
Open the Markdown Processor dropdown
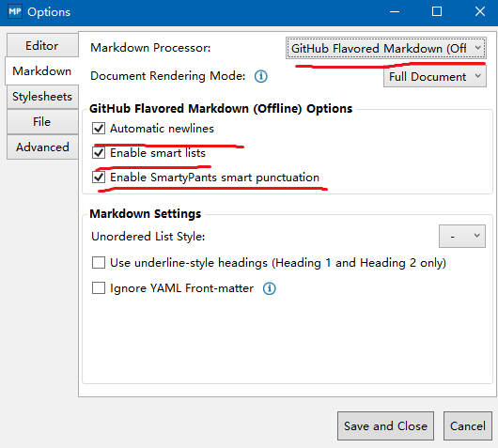(385, 48)
